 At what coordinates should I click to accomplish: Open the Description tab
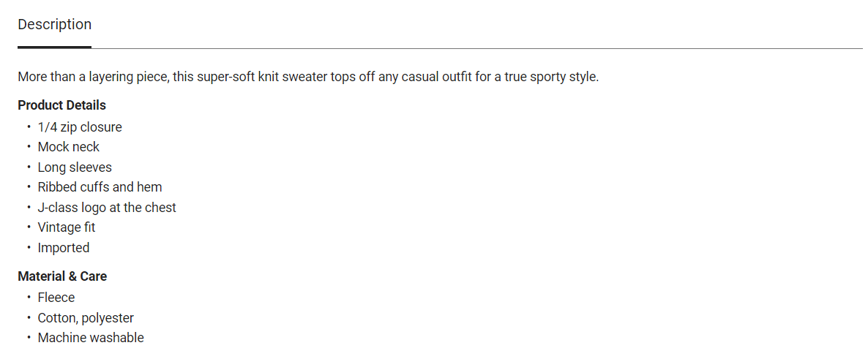(x=54, y=25)
